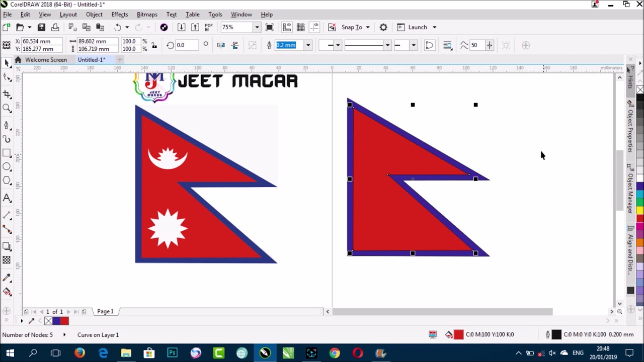This screenshot has width=644, height=362.
Task: Select the Text tool
Action: (x=7, y=198)
